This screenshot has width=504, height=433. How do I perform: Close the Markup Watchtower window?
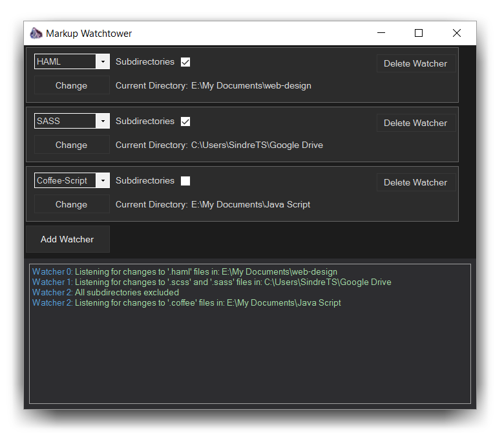pyautogui.click(x=456, y=33)
